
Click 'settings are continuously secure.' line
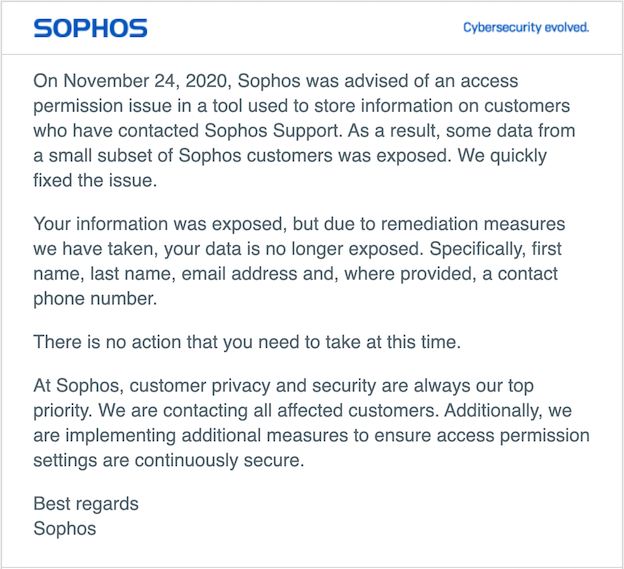tap(169, 461)
